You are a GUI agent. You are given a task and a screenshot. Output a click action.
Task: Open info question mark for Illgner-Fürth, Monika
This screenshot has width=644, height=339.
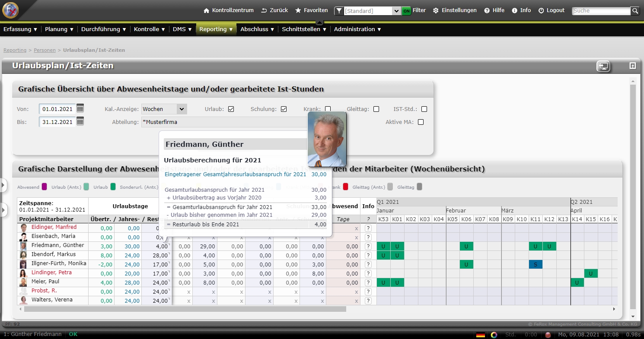(368, 264)
